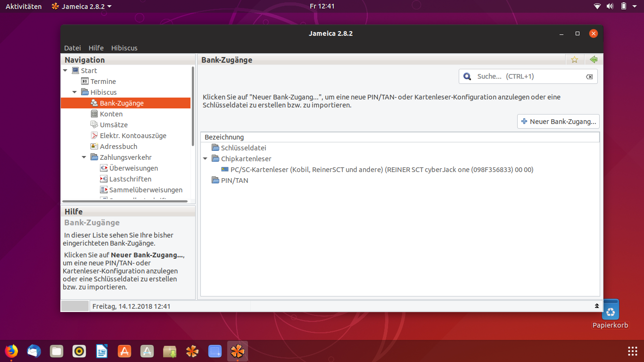Screen dimensions: 644x362
Task: Collapse the Hibiscus tree node
Action: click(75, 92)
